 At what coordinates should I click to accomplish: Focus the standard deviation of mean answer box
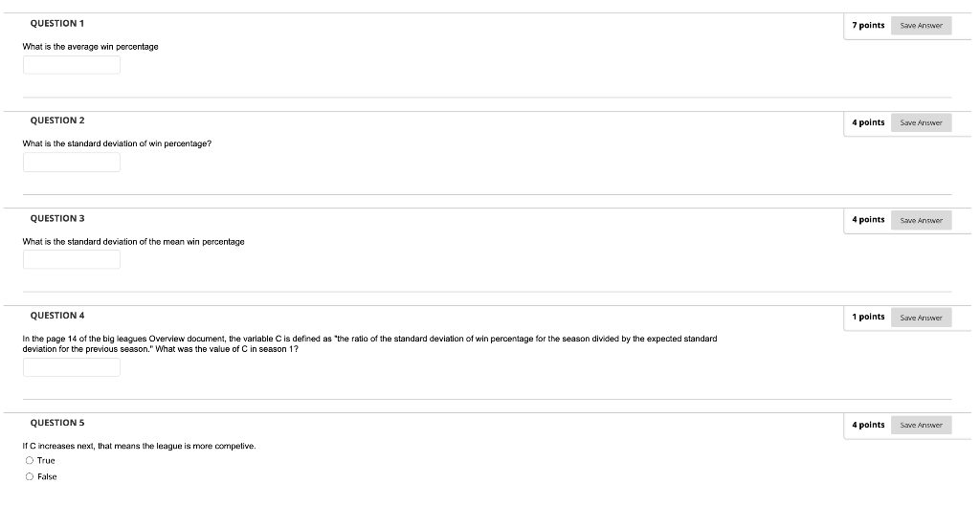[72, 260]
